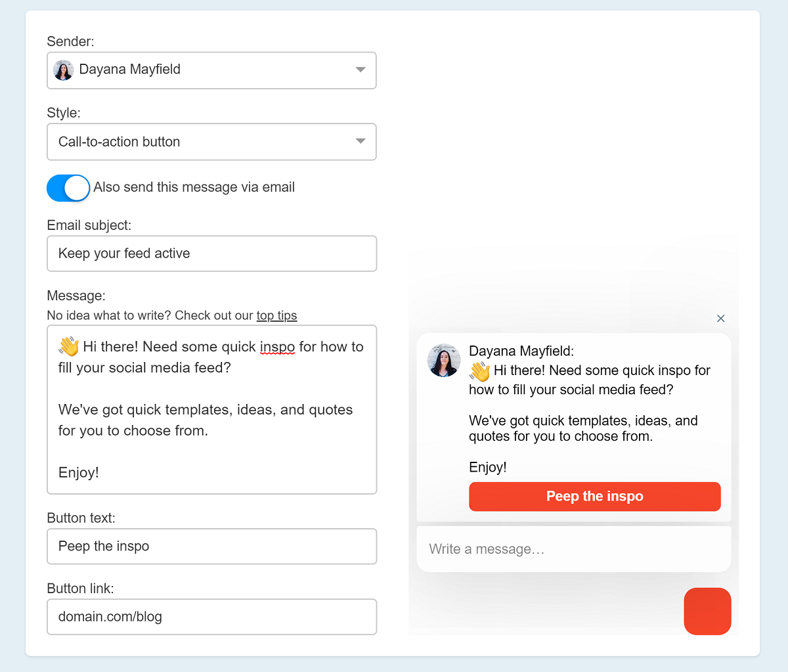This screenshot has height=672, width=788.
Task: Open the top tips link
Action: coord(276,315)
